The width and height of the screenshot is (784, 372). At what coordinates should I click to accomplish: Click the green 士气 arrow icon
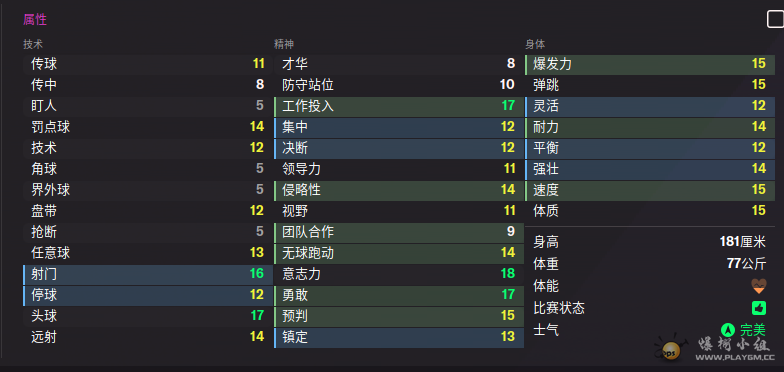point(728,330)
